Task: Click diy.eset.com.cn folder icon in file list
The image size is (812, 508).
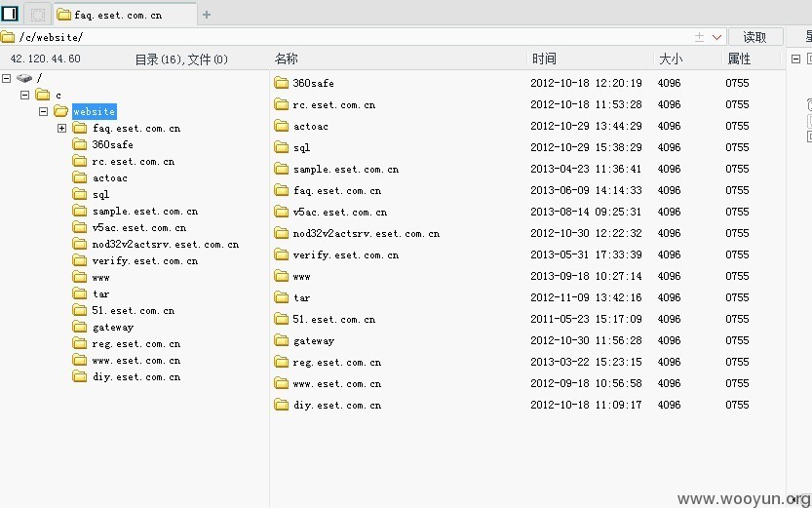Action: [281, 405]
